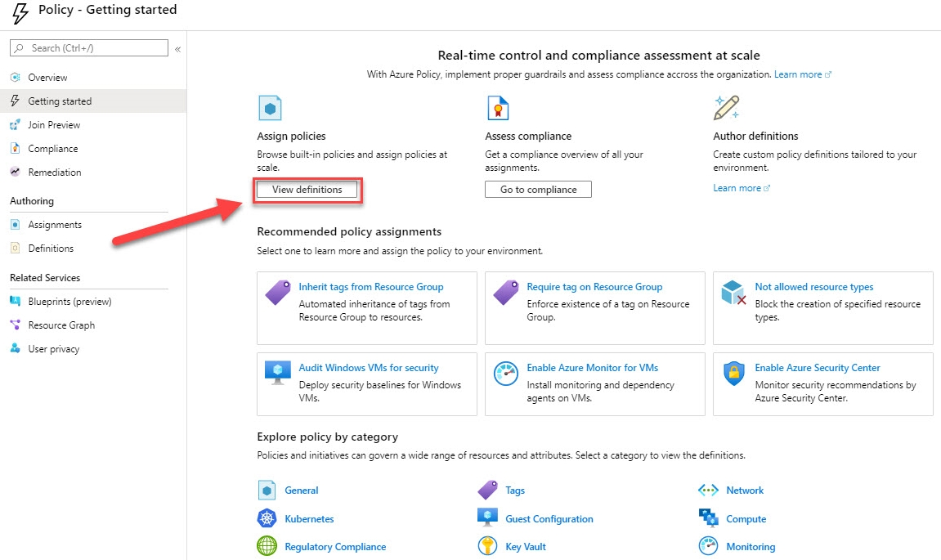Browse the Guest Configuration category link
Screen dimensions: 941x560
(x=549, y=518)
